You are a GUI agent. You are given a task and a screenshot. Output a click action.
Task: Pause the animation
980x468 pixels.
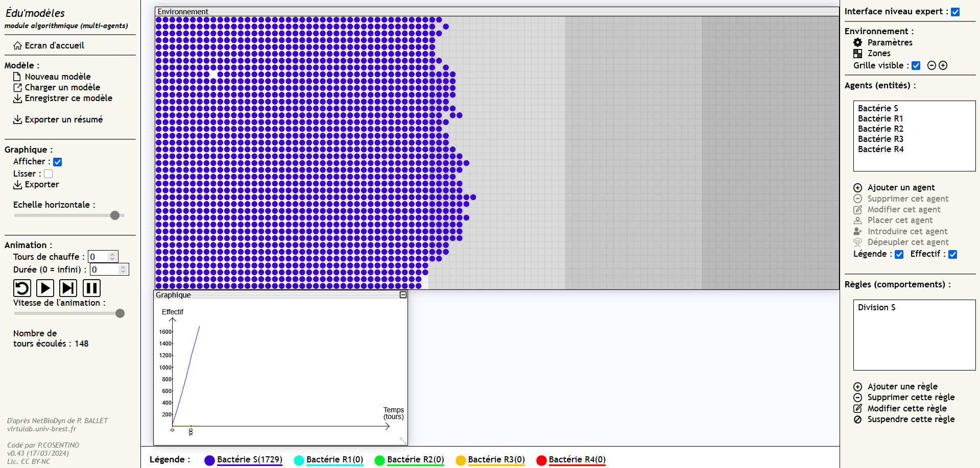[x=91, y=288]
